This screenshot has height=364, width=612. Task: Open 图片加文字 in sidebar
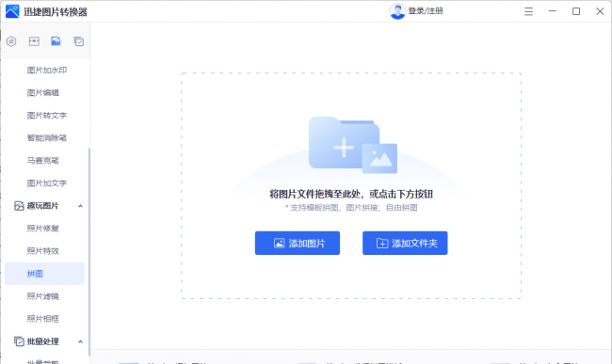47,183
